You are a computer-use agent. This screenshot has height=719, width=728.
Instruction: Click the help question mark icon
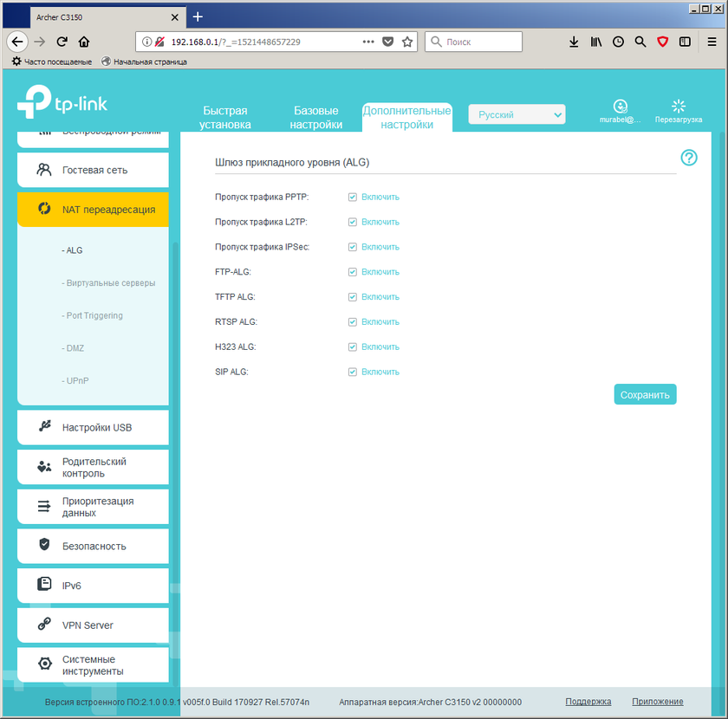coord(689,158)
